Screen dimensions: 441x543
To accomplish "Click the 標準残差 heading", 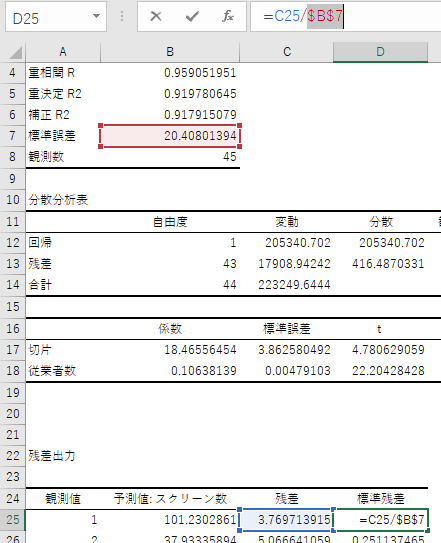I will tap(381, 499).
